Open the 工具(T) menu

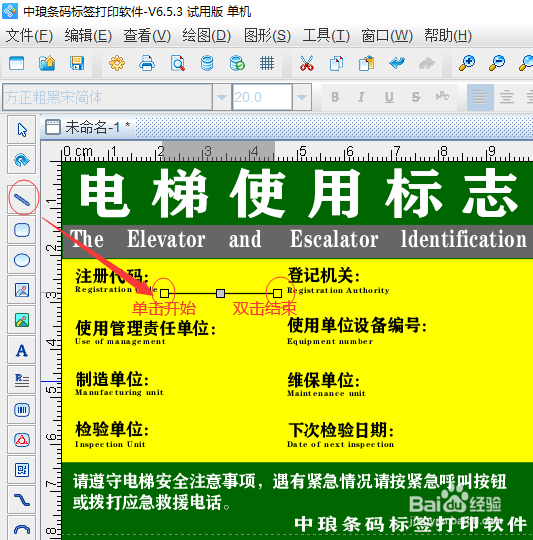click(326, 35)
